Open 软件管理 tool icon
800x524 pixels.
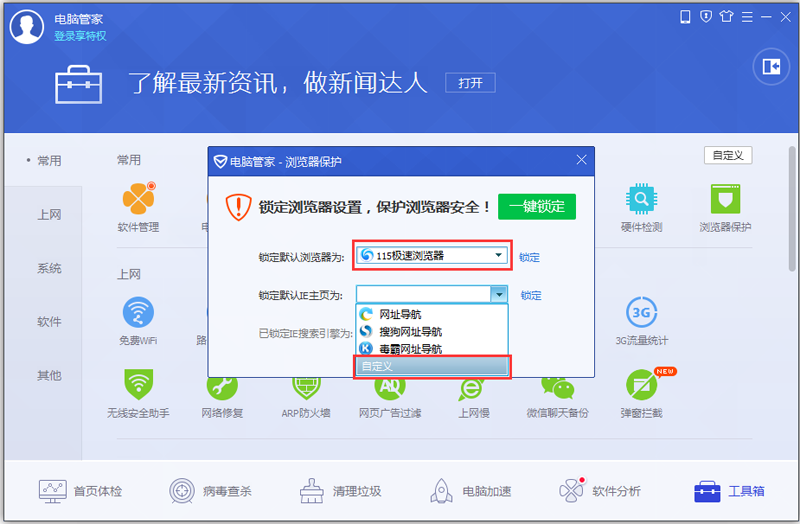point(138,199)
